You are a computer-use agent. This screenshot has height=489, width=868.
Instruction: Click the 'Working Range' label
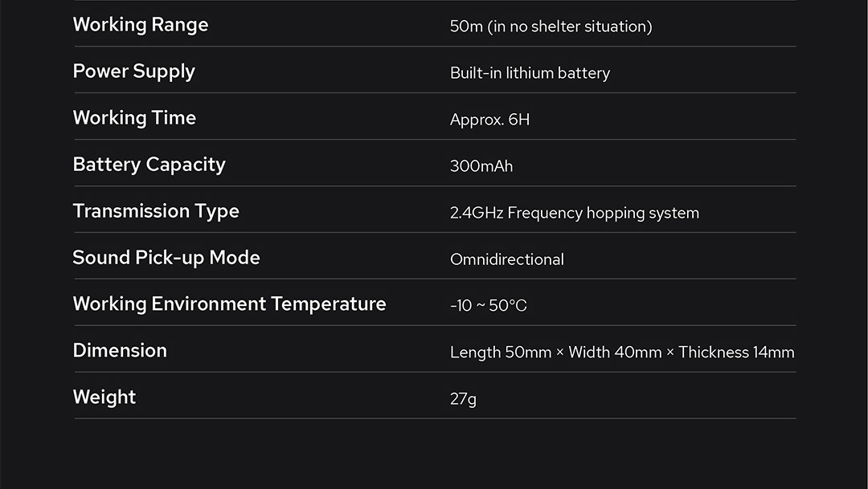[141, 25]
